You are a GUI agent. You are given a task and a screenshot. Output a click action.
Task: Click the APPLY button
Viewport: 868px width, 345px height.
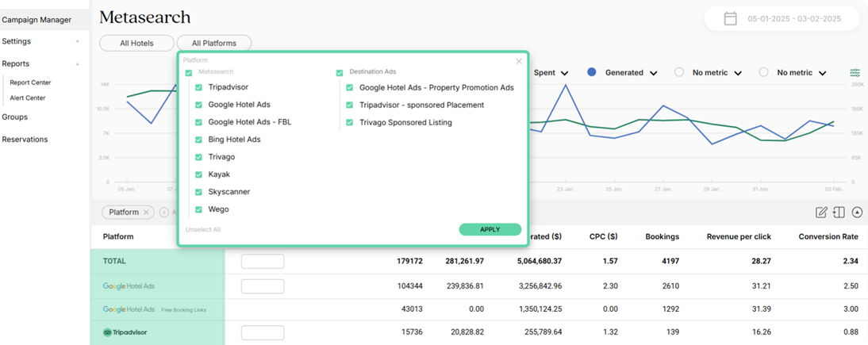pos(490,229)
